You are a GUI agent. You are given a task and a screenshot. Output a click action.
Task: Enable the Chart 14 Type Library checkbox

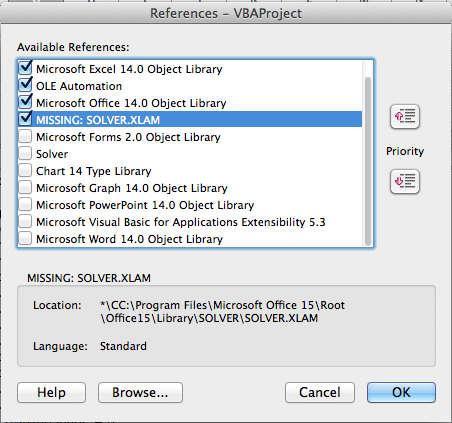click(x=25, y=170)
